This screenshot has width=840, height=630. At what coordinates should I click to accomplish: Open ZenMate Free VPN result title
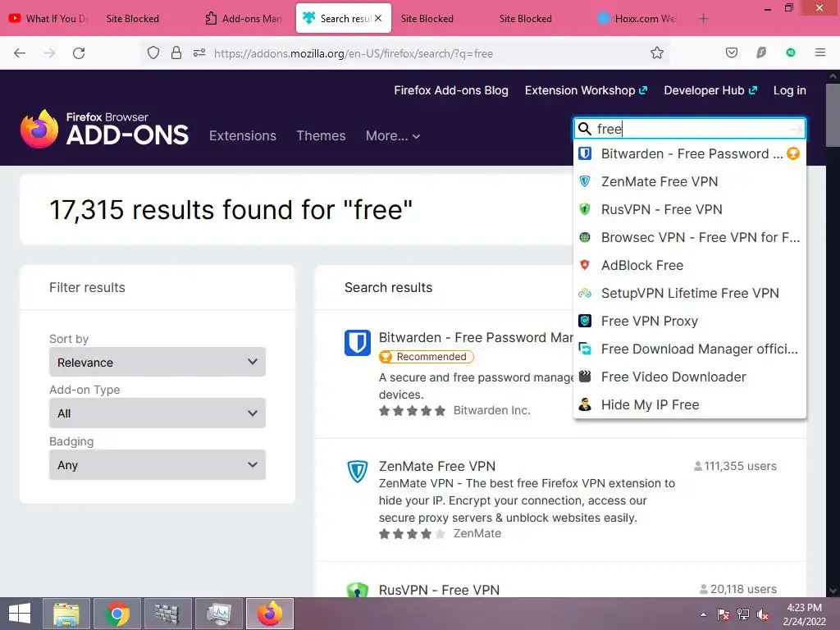pos(437,466)
